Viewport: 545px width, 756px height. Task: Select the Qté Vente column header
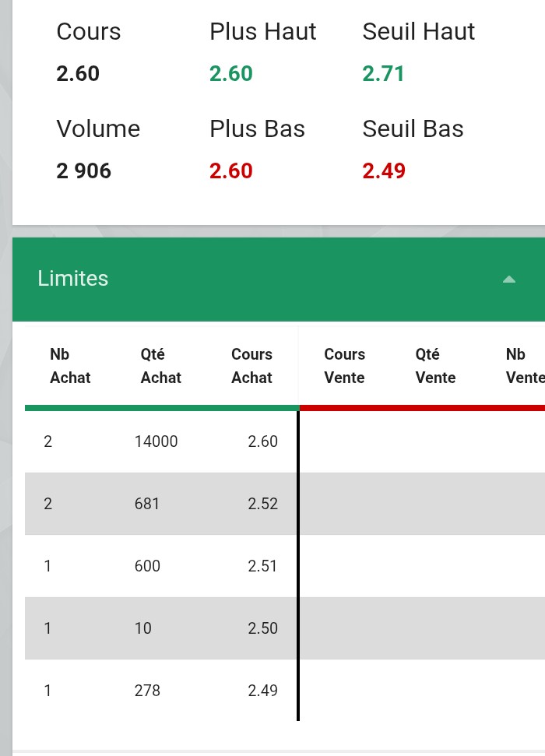click(435, 366)
